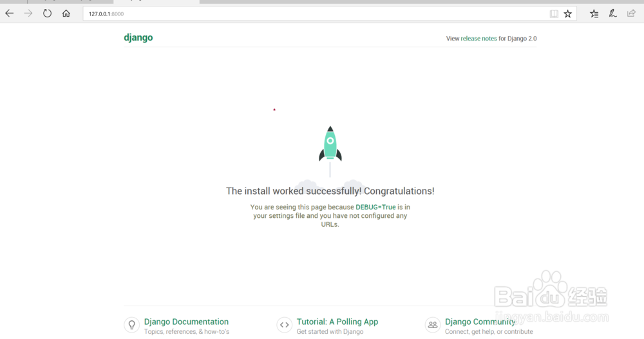
Task: Click 'The install worked successfully! Congratulations!' heading
Action: point(330,191)
